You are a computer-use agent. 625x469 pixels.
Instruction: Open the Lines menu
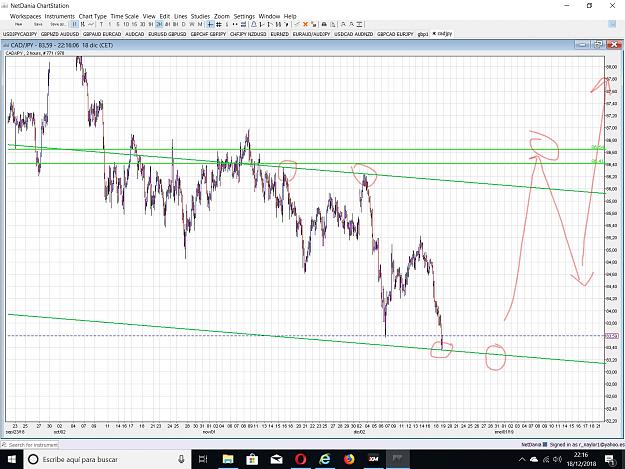click(x=181, y=16)
